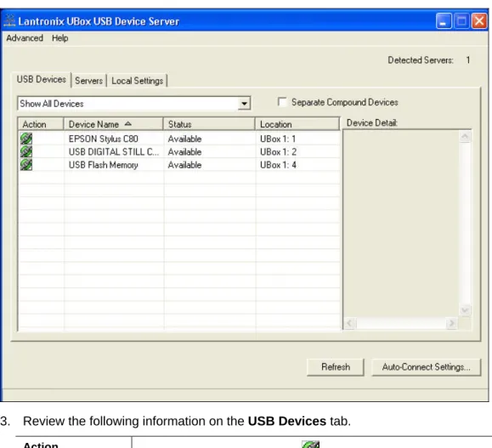Click the connect icon for USB Flash Memory

click(26, 165)
